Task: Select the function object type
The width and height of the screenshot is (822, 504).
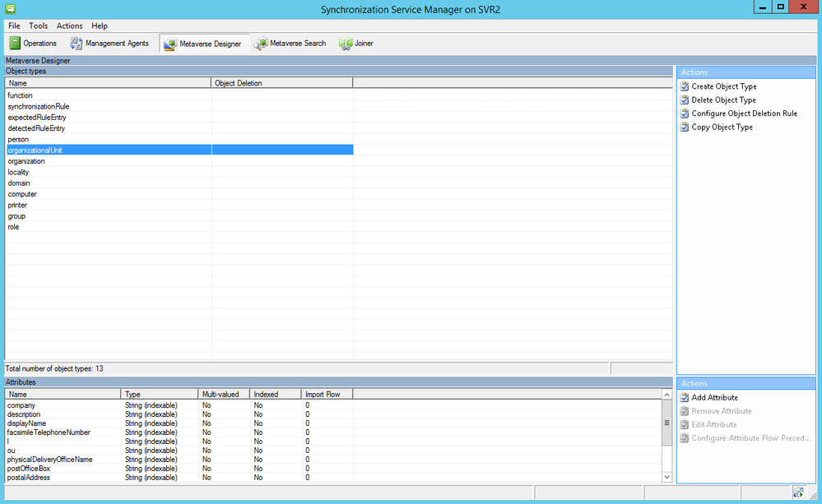Action: pyautogui.click(x=179, y=95)
